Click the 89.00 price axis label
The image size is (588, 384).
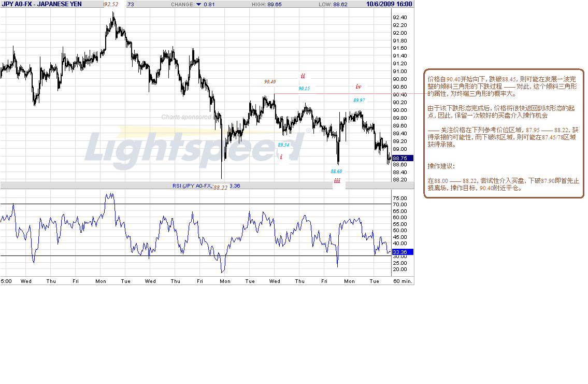pos(400,149)
